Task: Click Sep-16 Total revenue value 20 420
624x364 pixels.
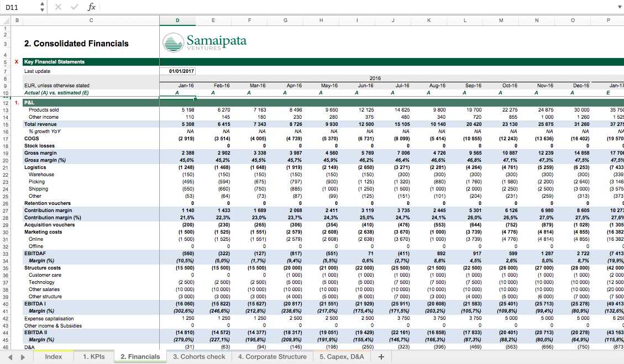Action: coord(474,124)
